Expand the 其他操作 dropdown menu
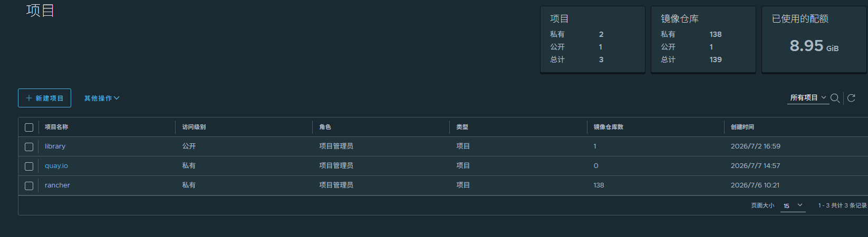The image size is (868, 237). click(102, 98)
